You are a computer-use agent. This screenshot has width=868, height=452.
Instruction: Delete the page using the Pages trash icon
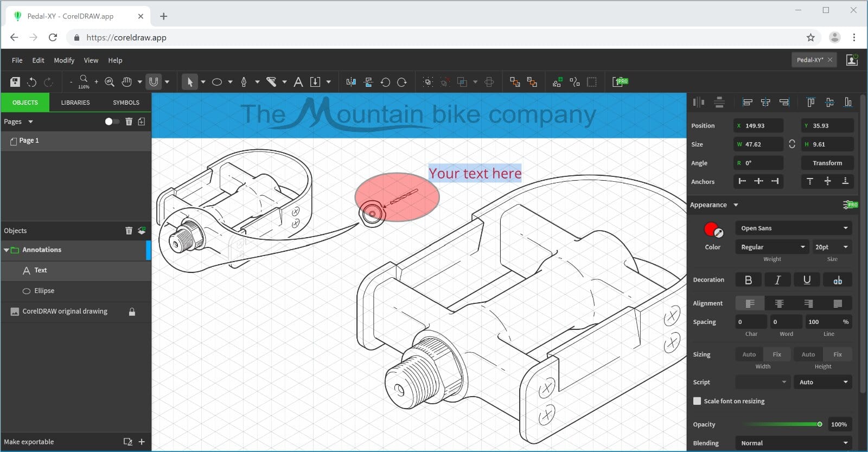(129, 122)
